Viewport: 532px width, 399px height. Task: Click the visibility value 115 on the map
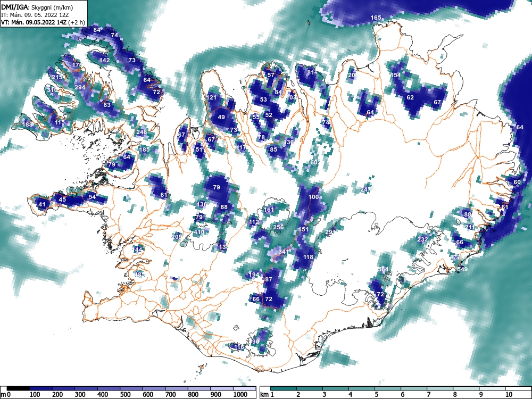point(60,122)
